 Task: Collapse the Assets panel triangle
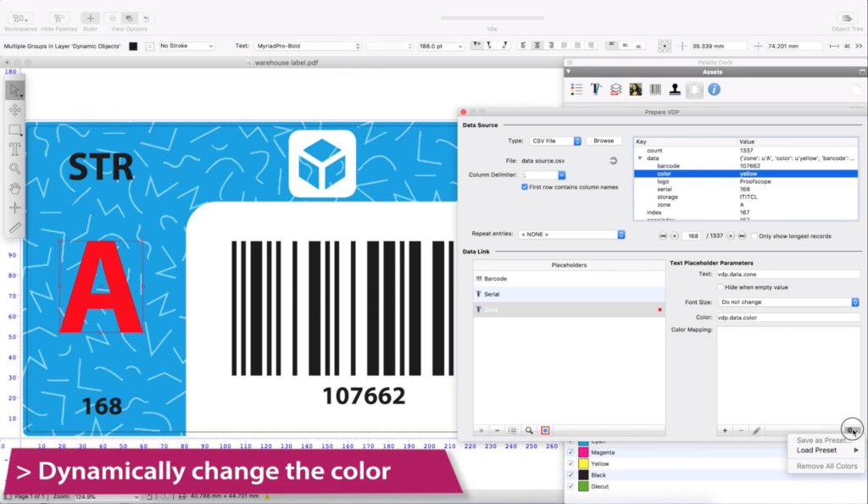pyautogui.click(x=569, y=72)
